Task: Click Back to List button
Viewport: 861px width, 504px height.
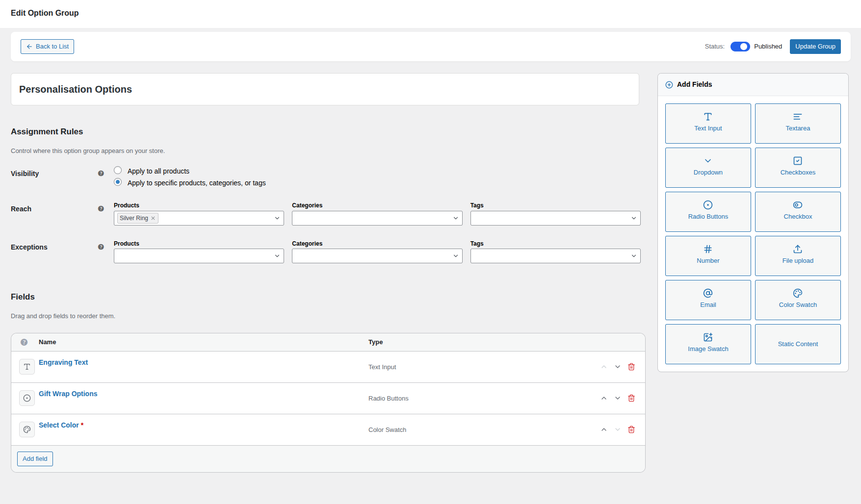Action: [47, 47]
